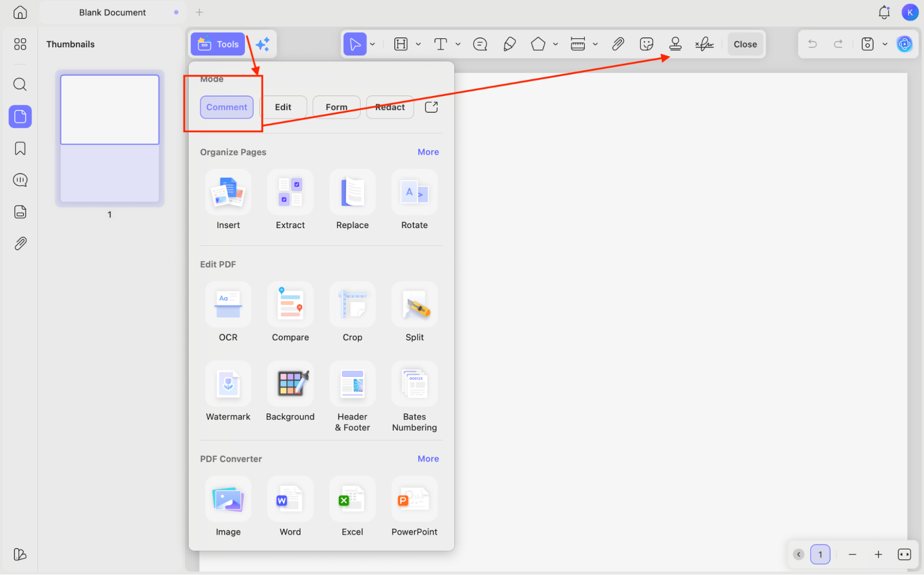This screenshot has width=924, height=575.
Task: Open the notifications bell
Action: (884, 12)
